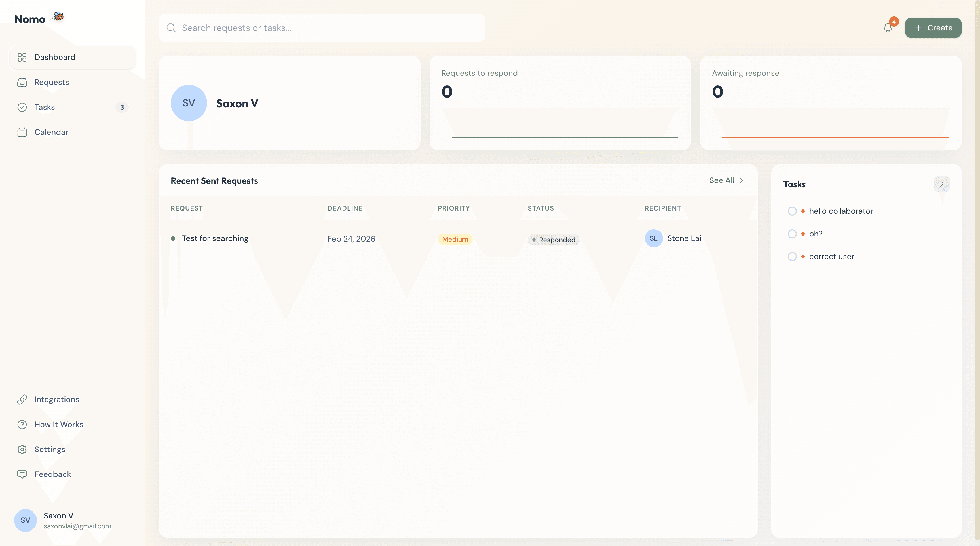
Task: Click the Integrations link icon
Action: pos(22,399)
